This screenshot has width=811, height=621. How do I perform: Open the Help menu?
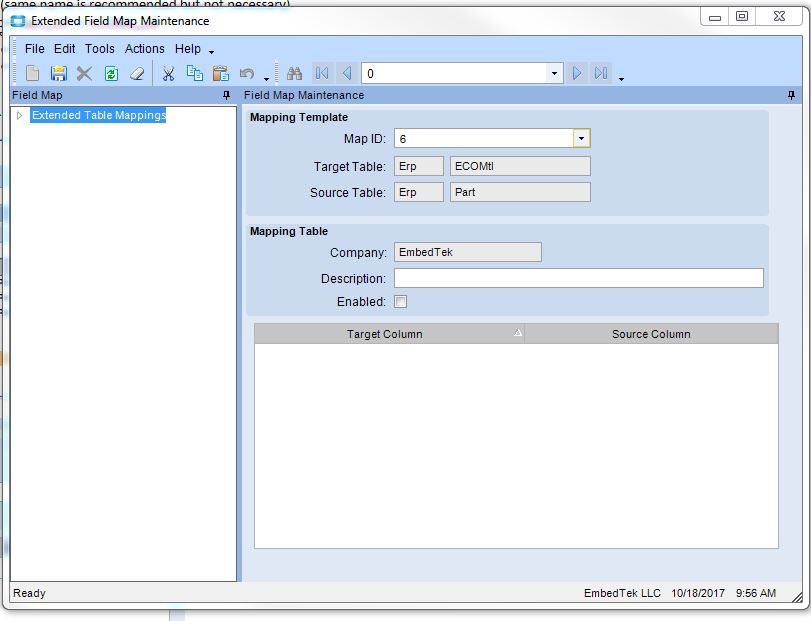pyautogui.click(x=188, y=49)
